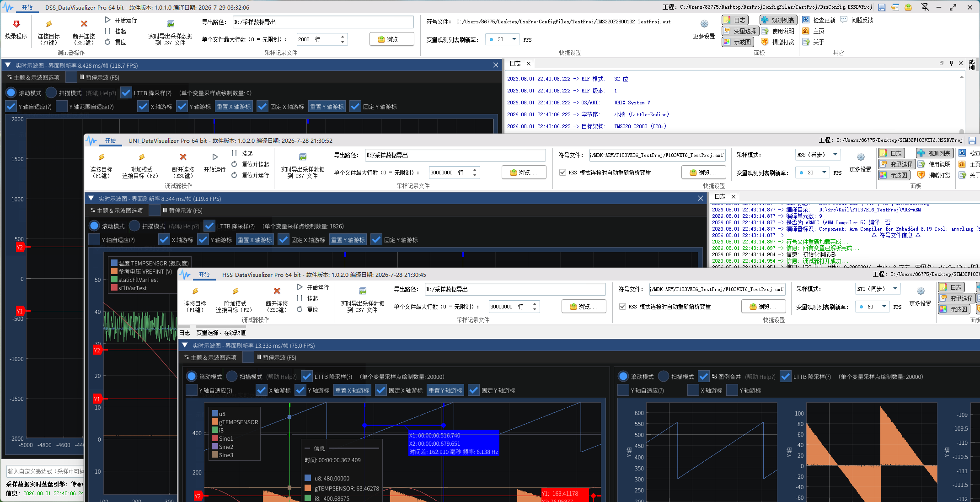Toggle 固定 X 轴游标 in UNI oscilloscope
The height and width of the screenshot is (502, 980).
pyautogui.click(x=284, y=240)
